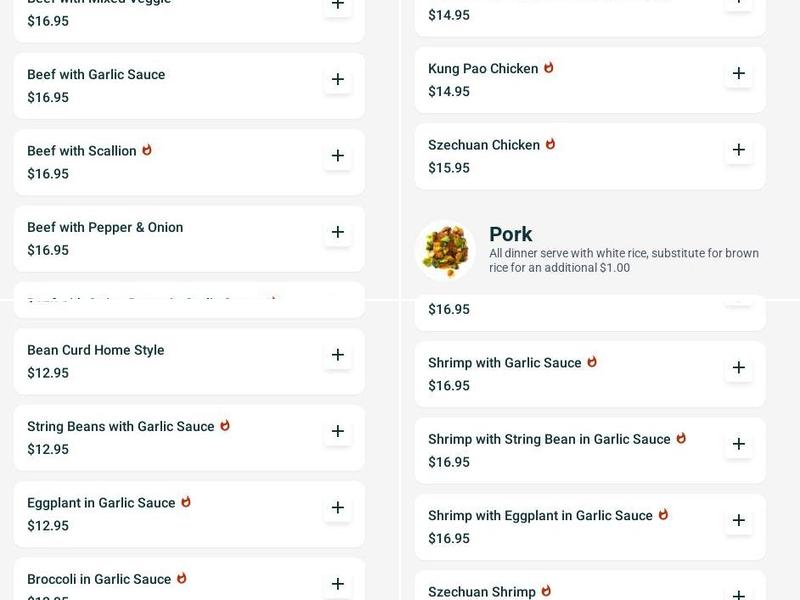Add Beef with Scallion to cart
Screen dimensions: 800x600
click(338, 156)
